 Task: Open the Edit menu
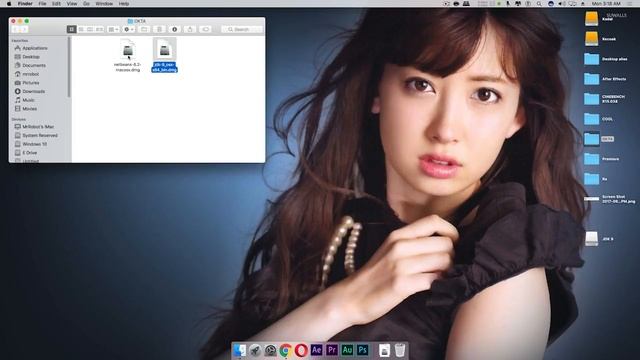pyautogui.click(x=56, y=3)
